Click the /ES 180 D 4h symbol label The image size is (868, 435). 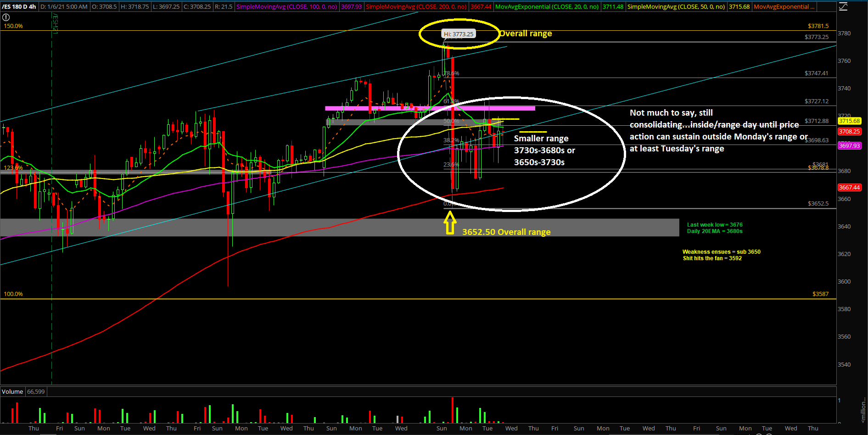(19, 6)
